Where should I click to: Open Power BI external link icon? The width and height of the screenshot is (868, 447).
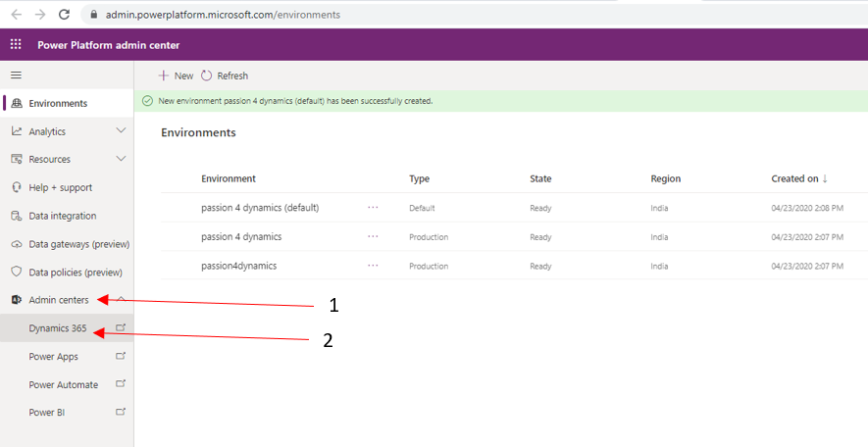tap(121, 413)
